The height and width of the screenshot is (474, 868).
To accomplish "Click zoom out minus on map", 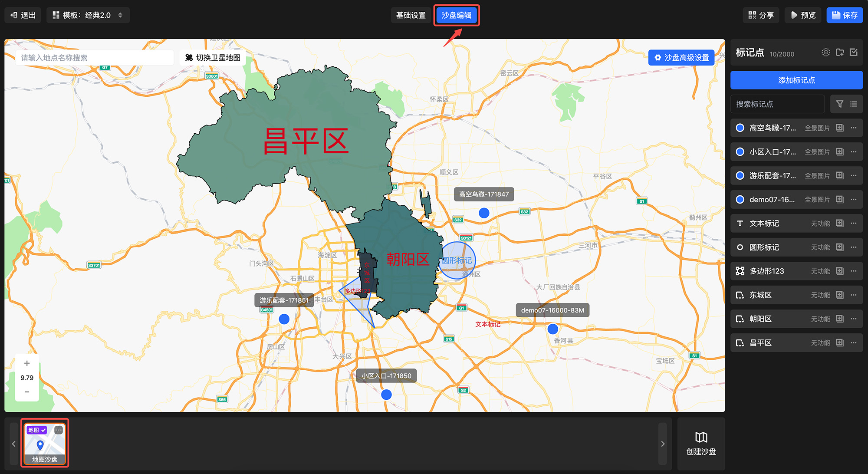I will [x=27, y=392].
